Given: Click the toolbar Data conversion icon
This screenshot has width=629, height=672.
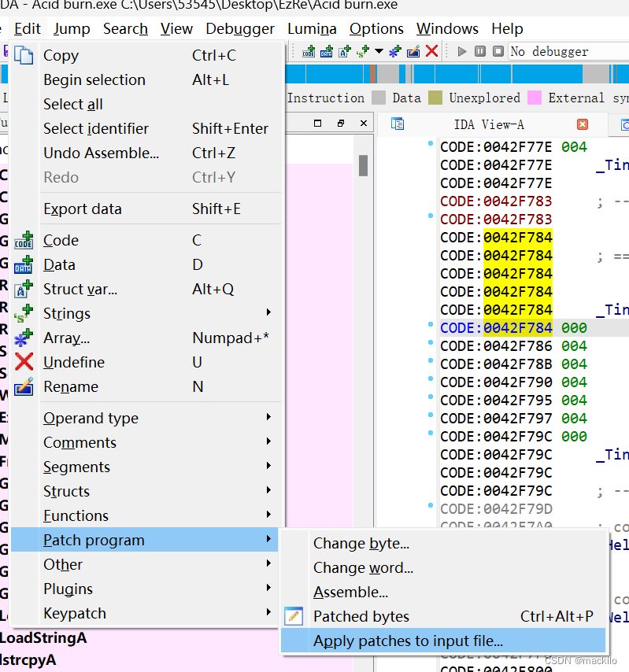Looking at the screenshot, I should tap(327, 51).
